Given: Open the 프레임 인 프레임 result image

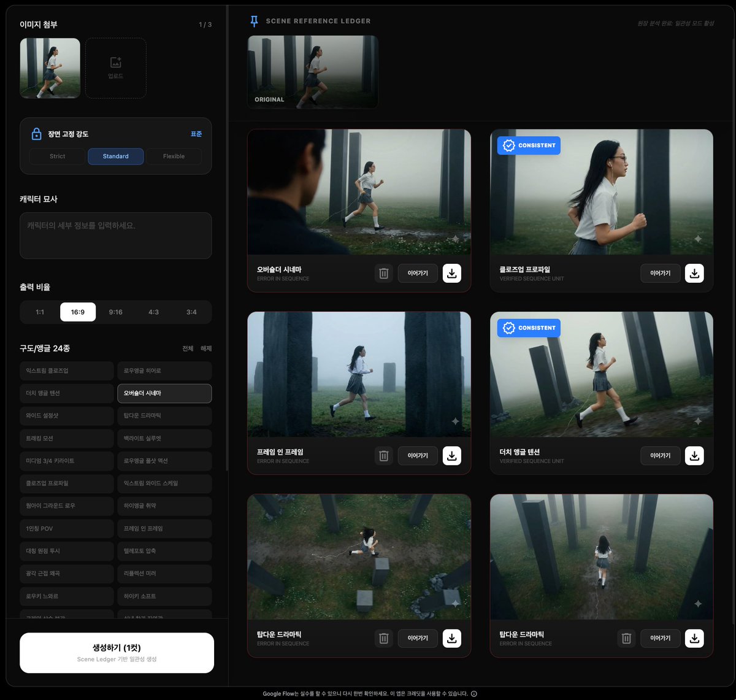Looking at the screenshot, I should tap(359, 374).
